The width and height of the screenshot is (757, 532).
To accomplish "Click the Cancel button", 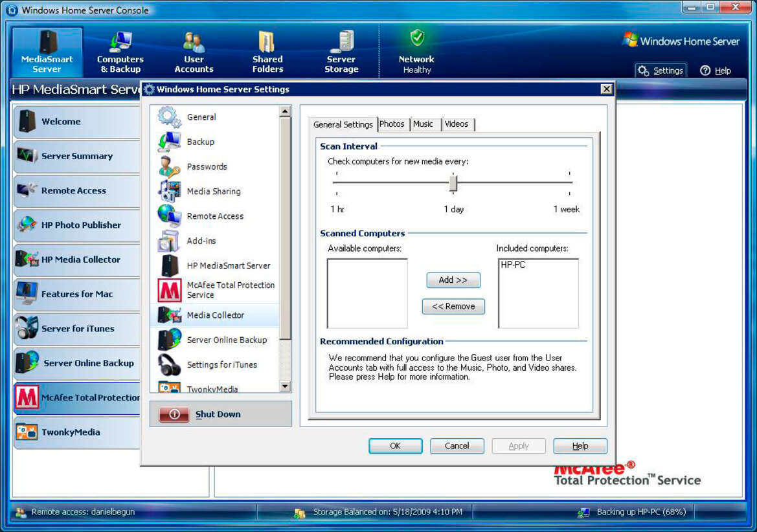I will tap(457, 446).
